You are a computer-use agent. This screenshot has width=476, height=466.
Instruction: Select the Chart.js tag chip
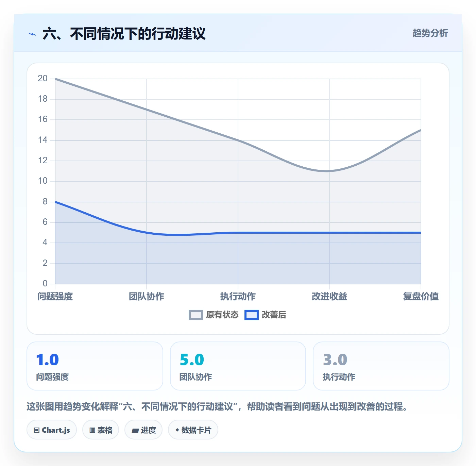pyautogui.click(x=52, y=430)
